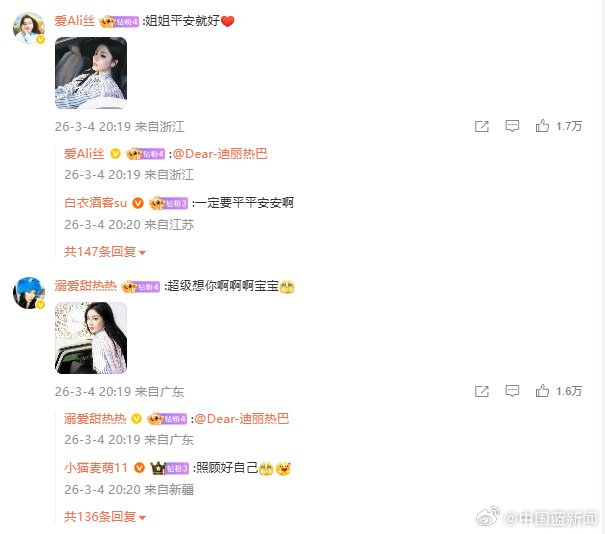This screenshot has height=534, width=605.
Task: Expand the 共147条回复 replies
Action: coord(105,252)
